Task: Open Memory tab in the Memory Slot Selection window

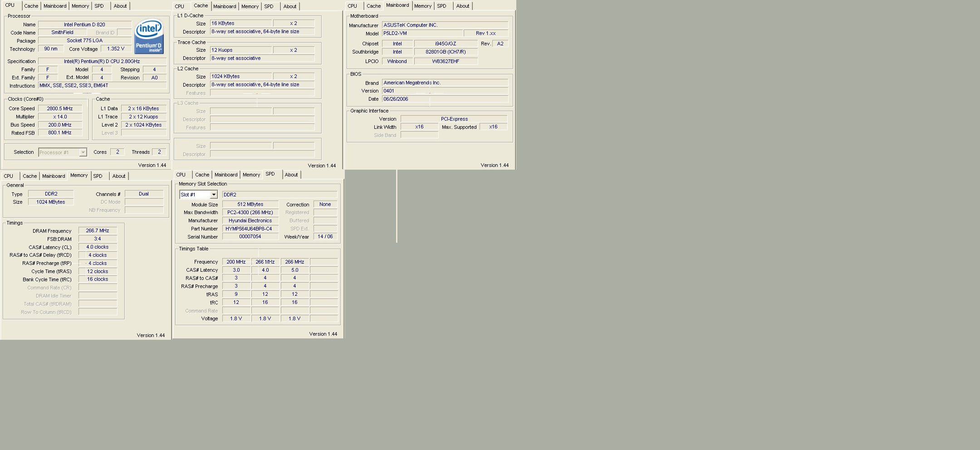Action: point(251,175)
